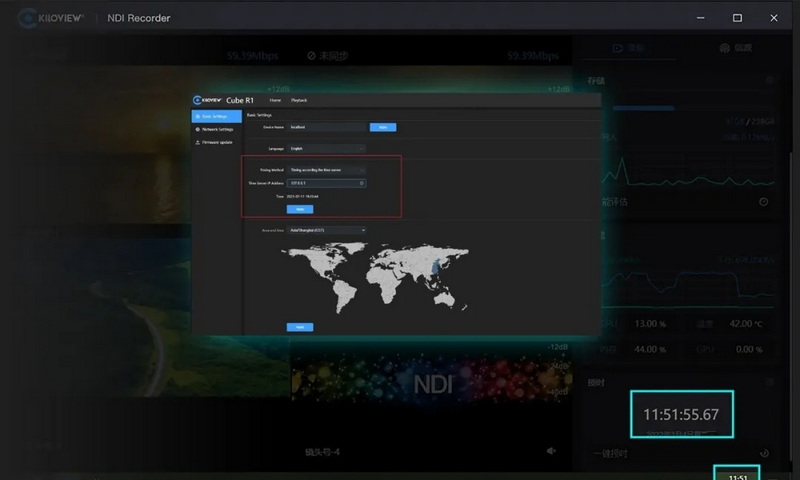800x480 pixels.
Task: Mute the 镜头号-4 NDI preview speaker
Action: pos(551,451)
